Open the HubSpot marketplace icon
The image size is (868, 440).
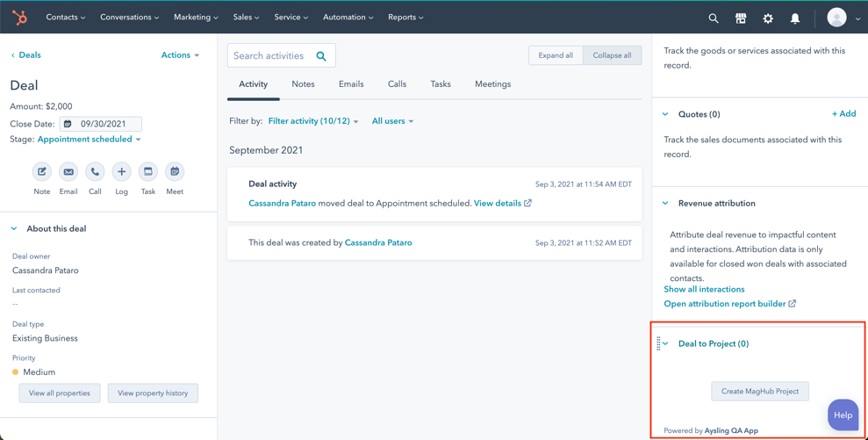tap(741, 18)
